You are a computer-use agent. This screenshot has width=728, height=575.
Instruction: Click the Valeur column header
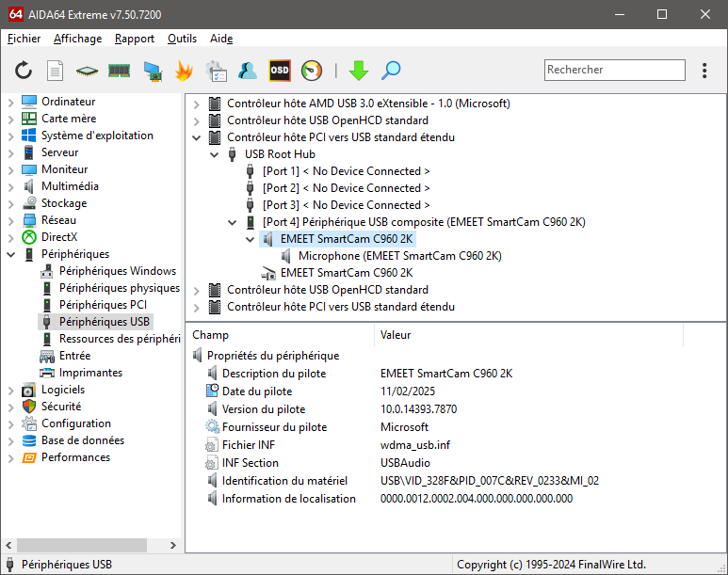pyautogui.click(x=529, y=335)
